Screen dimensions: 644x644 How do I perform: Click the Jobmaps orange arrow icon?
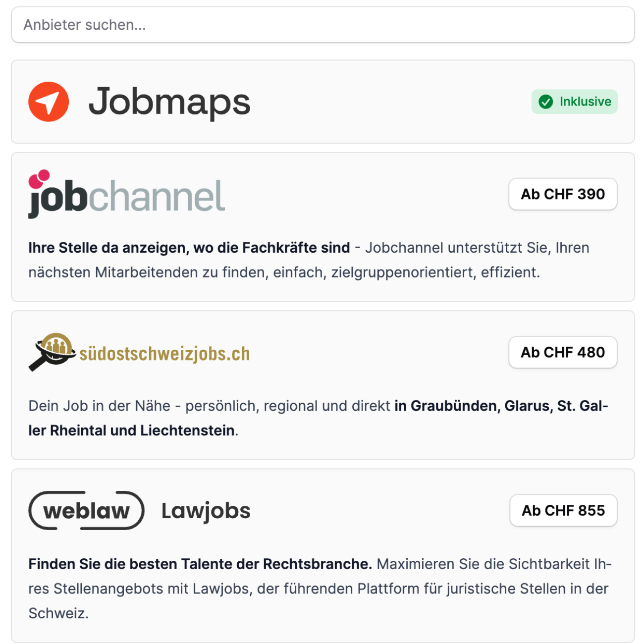tap(49, 102)
